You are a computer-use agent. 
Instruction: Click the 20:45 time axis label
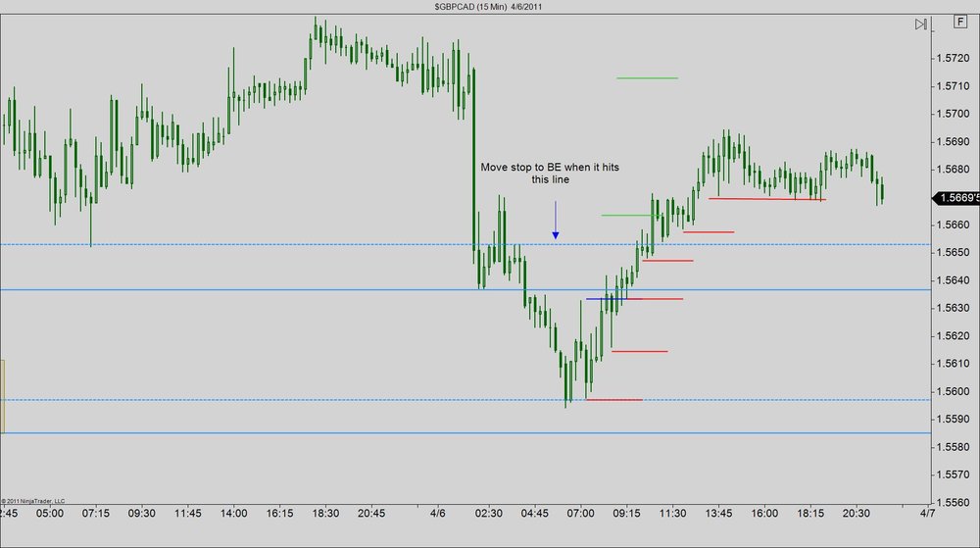(371, 514)
